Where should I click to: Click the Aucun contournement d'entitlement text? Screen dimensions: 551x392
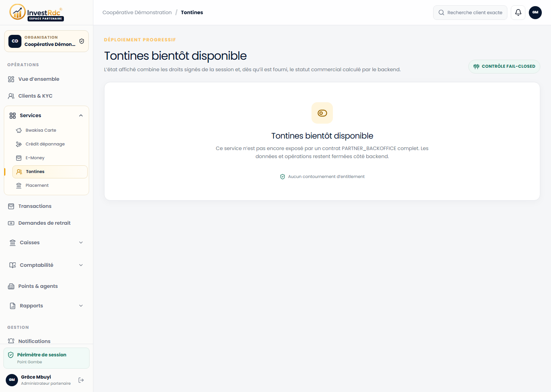tap(326, 177)
